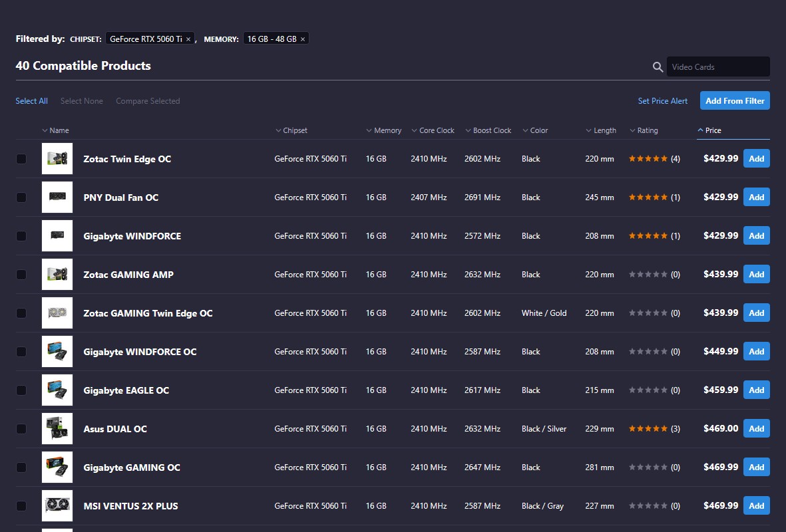
Task: Open PNY Dual Fan OC product thumbnail
Action: [57, 198]
